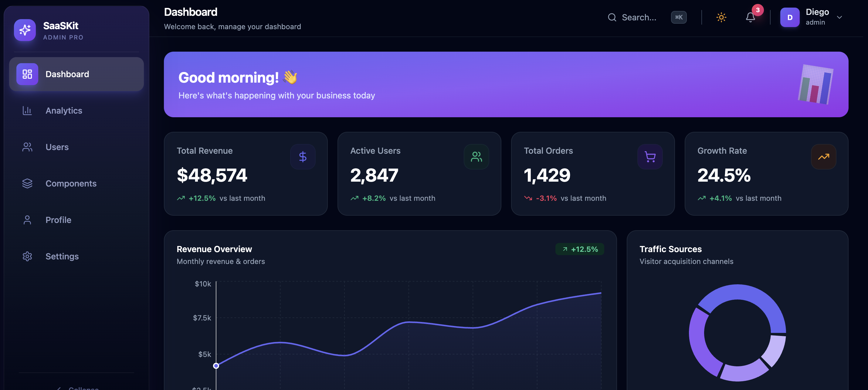Click the Diego username label
This screenshot has height=390, width=868.
point(817,12)
